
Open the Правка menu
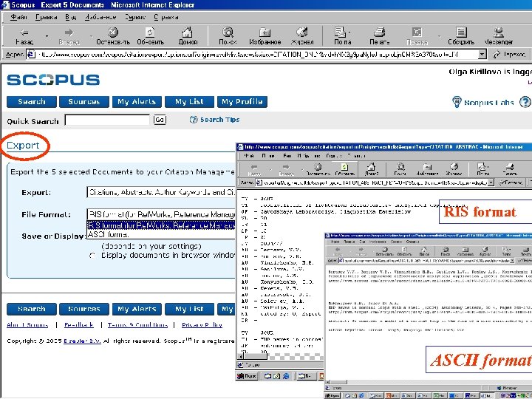[46, 17]
